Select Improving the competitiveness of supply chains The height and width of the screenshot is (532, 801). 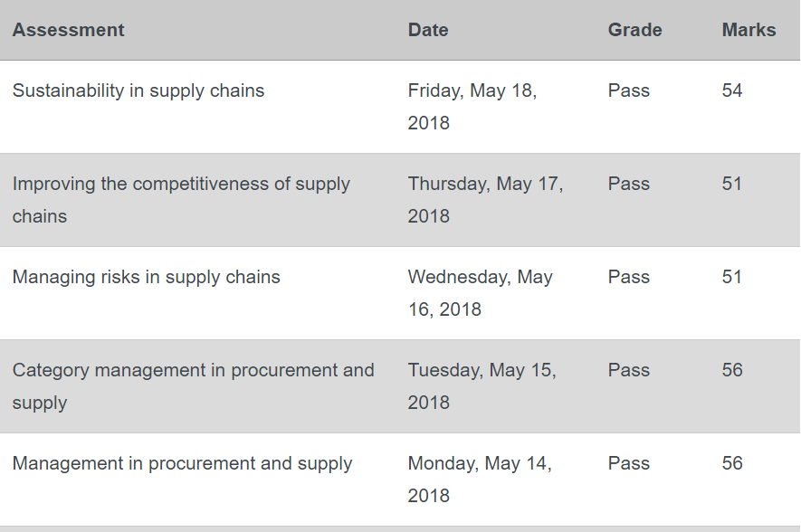(x=181, y=200)
